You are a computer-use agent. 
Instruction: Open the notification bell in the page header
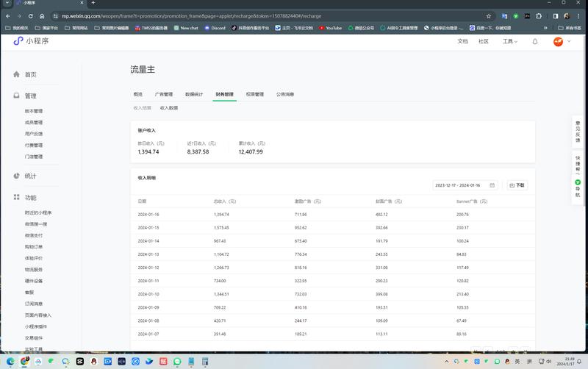point(535,42)
